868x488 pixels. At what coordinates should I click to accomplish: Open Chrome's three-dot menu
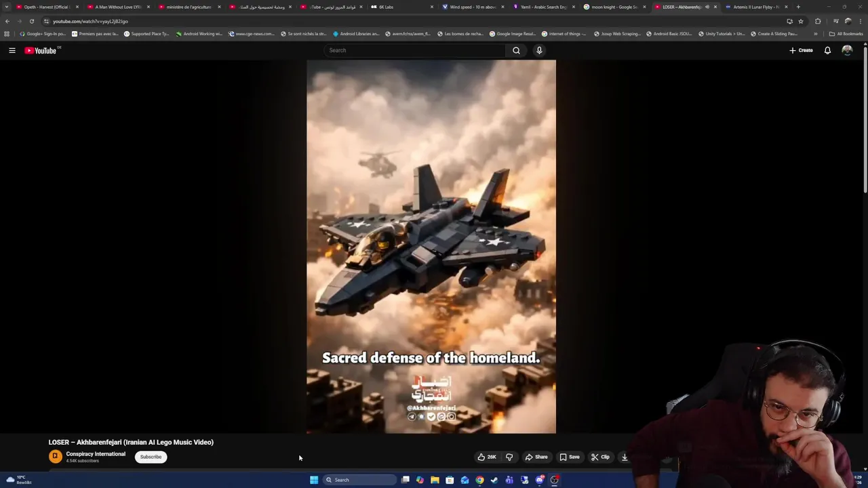tap(860, 21)
